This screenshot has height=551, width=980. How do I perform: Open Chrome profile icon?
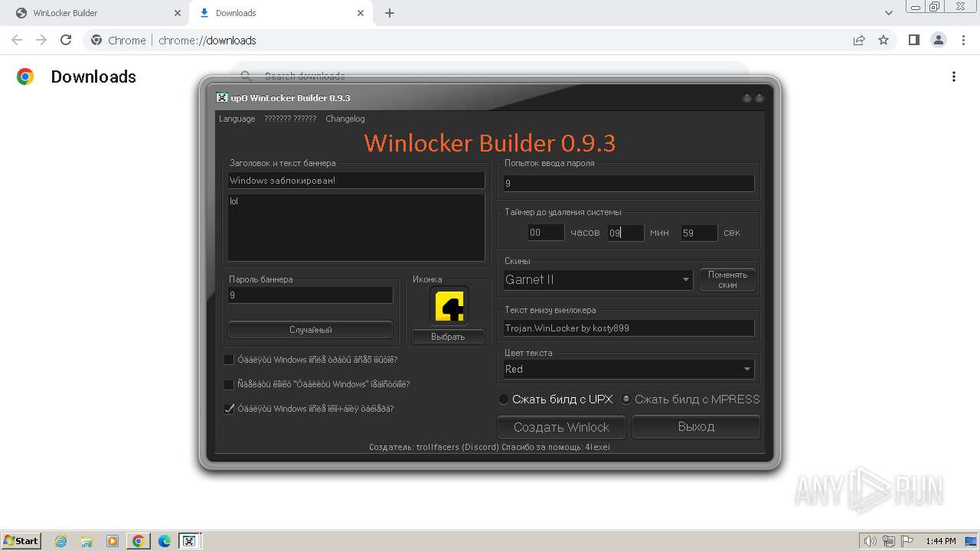point(938,40)
